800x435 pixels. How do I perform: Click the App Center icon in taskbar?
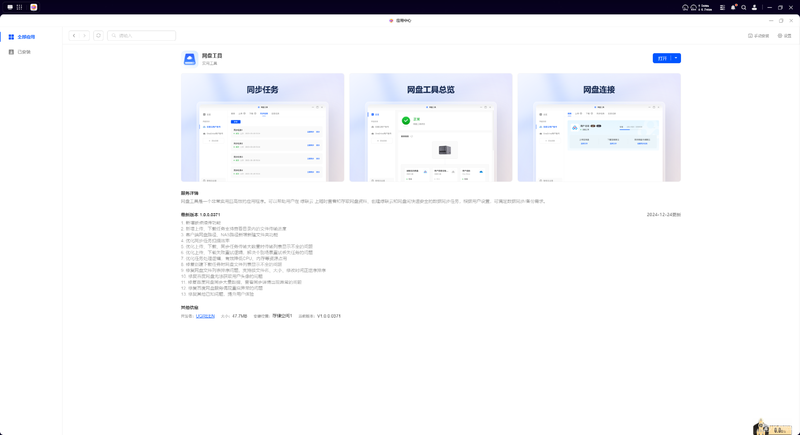click(x=34, y=7)
